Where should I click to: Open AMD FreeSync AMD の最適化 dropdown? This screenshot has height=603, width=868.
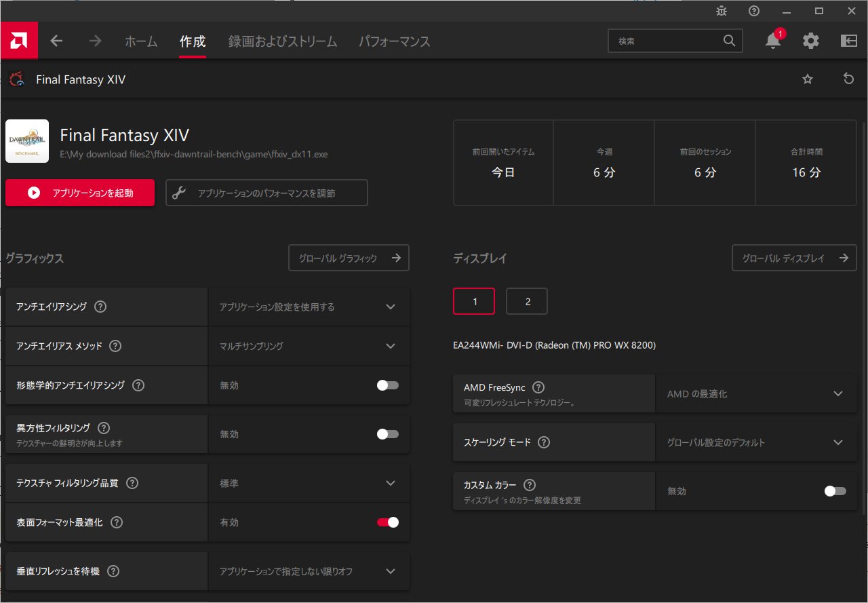(x=756, y=393)
